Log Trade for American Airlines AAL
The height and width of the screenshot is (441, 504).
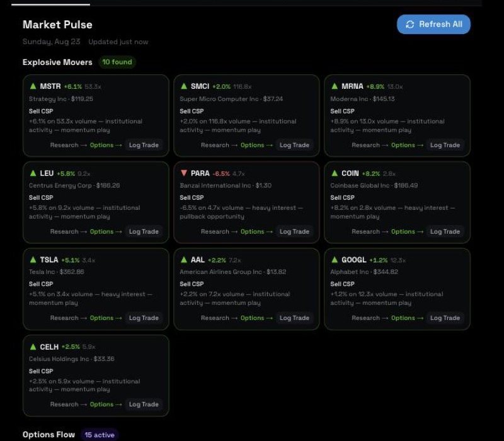coord(294,318)
